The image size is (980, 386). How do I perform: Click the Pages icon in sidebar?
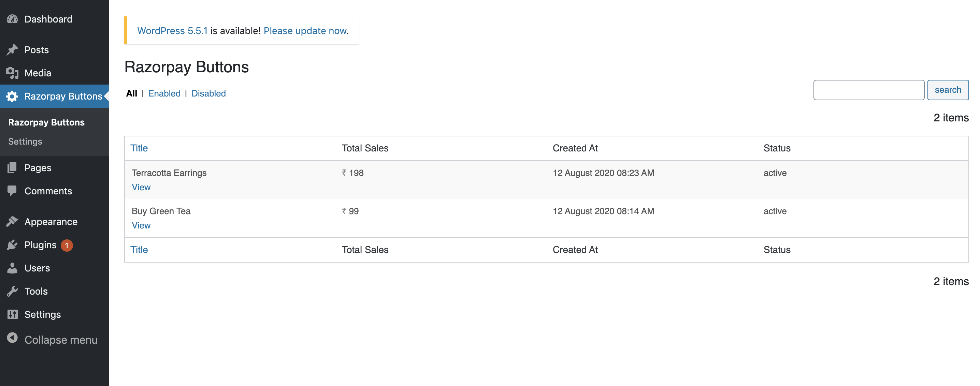[x=12, y=168]
